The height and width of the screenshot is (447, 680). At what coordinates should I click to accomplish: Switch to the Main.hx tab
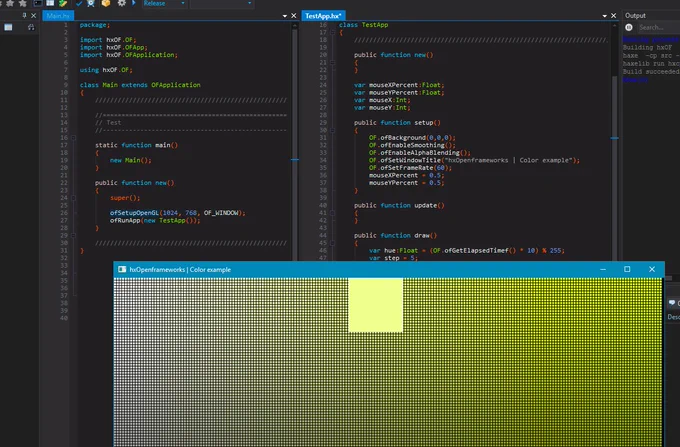[x=58, y=16]
